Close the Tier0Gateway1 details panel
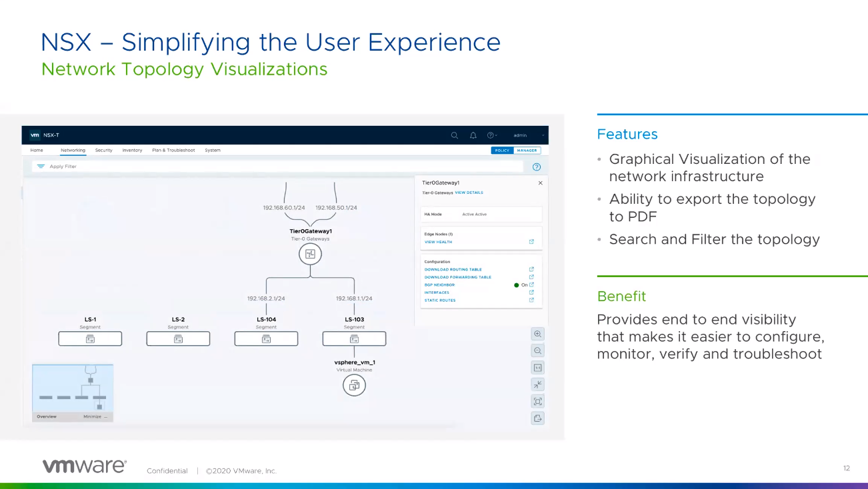 pos(540,183)
